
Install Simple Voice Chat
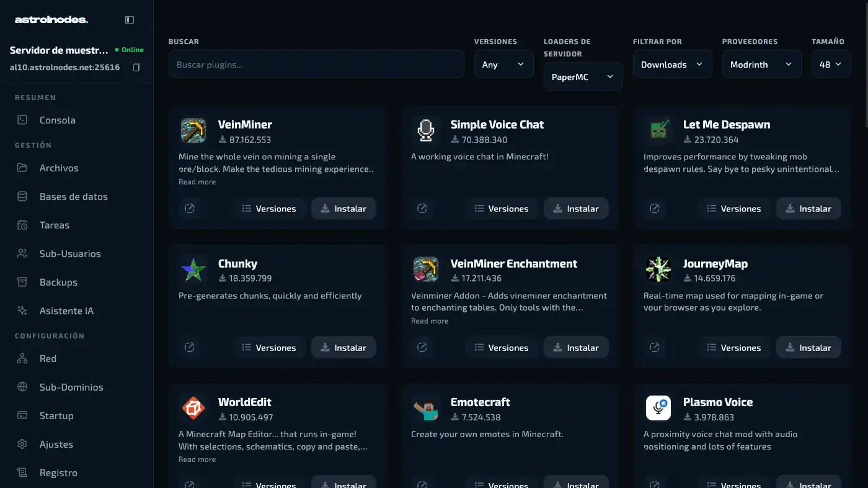click(576, 208)
